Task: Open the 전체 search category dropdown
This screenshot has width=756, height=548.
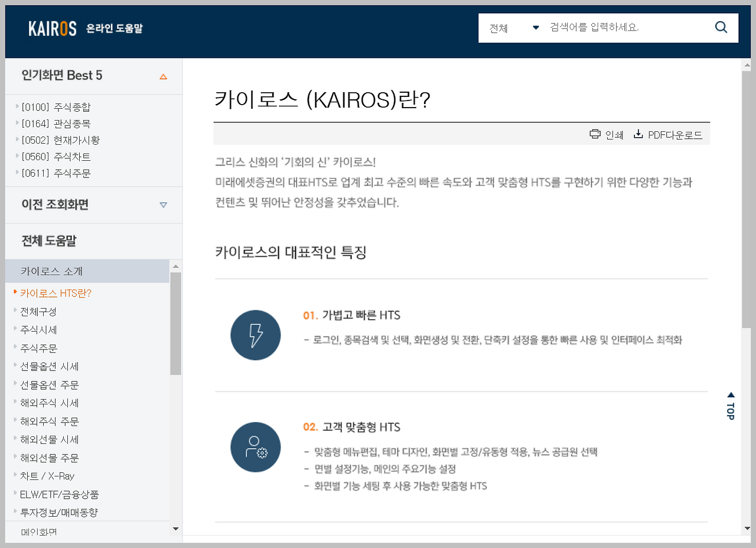Action: pyautogui.click(x=514, y=28)
